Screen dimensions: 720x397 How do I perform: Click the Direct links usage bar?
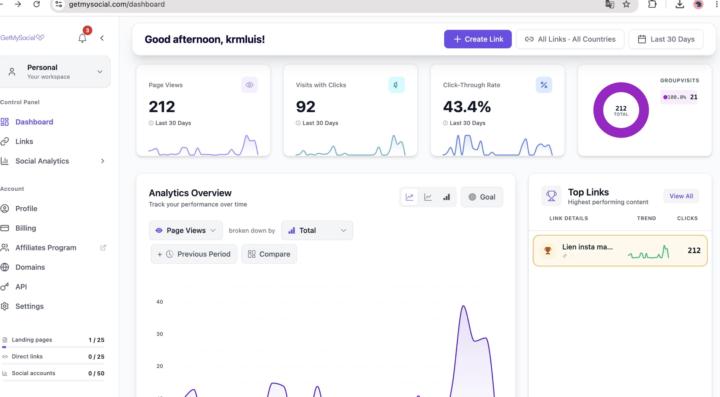(53, 364)
